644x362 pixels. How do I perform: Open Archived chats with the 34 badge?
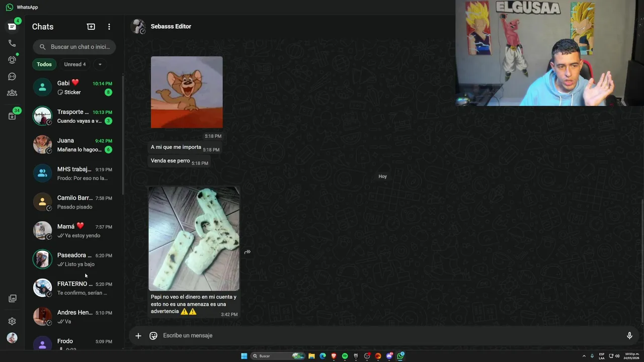(x=12, y=116)
